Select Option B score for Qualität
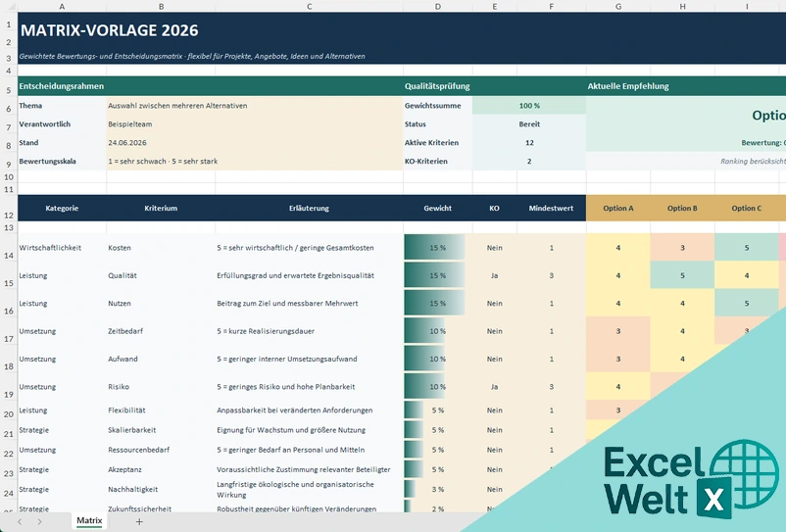 tap(682, 275)
